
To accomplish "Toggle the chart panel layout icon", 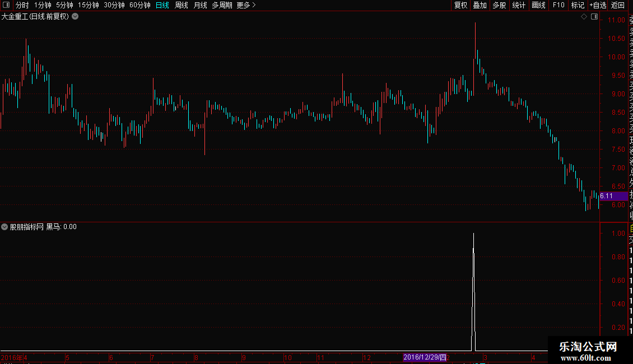I will pyautogui.click(x=594, y=17).
